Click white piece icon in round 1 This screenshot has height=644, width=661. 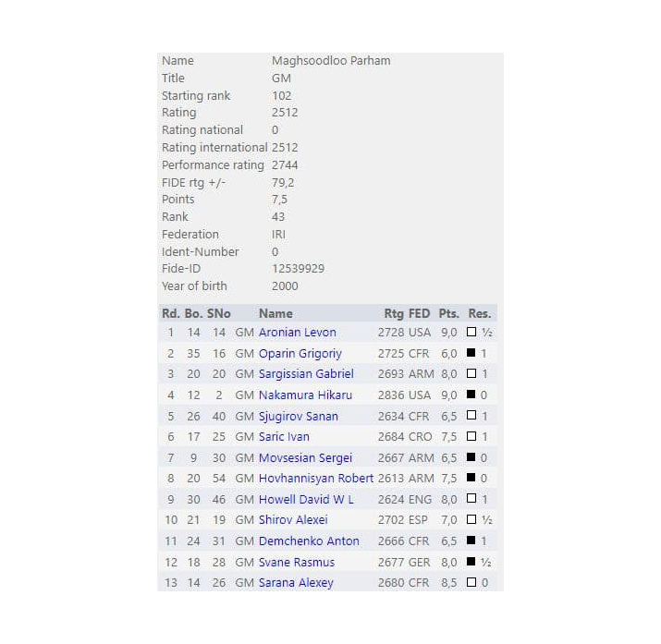471,332
